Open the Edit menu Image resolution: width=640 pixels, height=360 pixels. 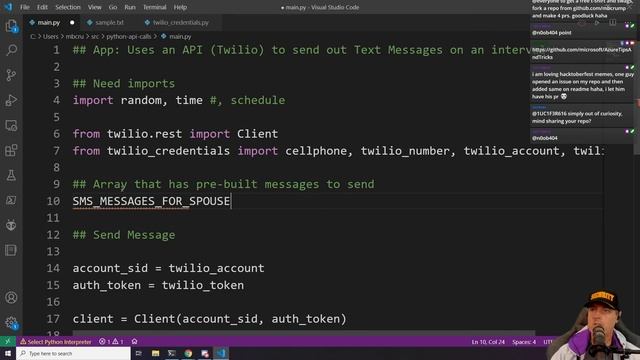click(x=42, y=7)
